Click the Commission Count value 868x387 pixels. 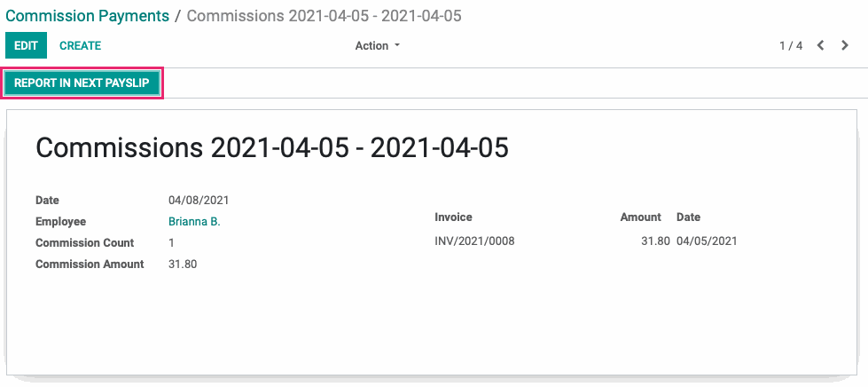[171, 243]
